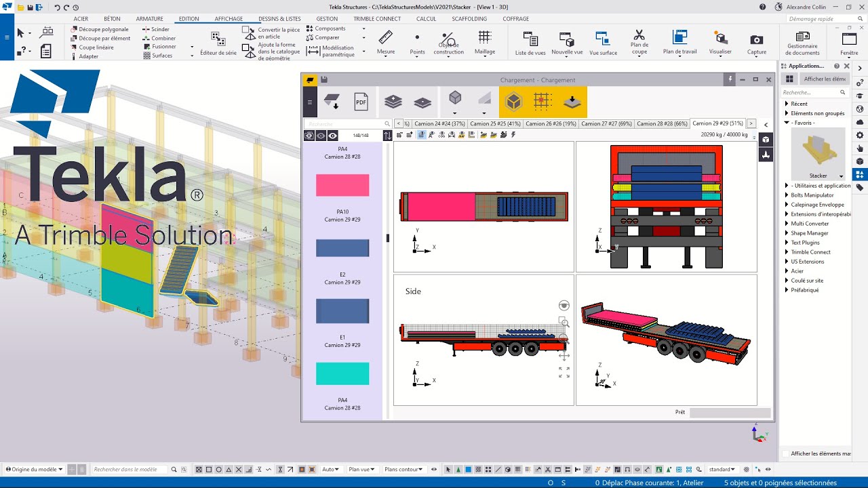This screenshot has height=488, width=868.
Task: Click the Scinder command
Action: point(156,29)
